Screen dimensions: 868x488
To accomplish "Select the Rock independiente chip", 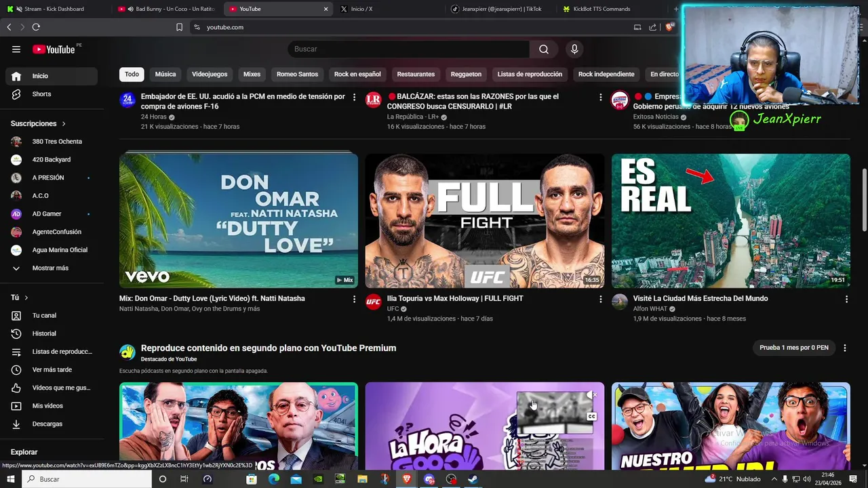I will pos(606,74).
